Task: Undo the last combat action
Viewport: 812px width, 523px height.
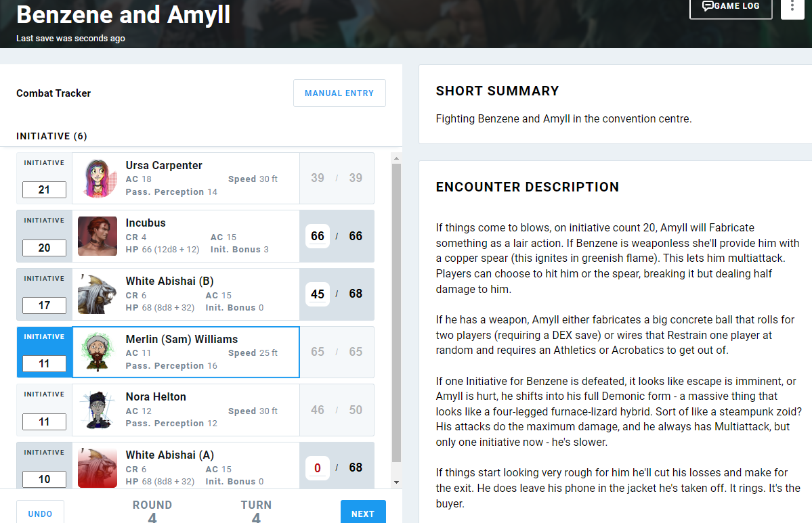Action: [x=40, y=513]
